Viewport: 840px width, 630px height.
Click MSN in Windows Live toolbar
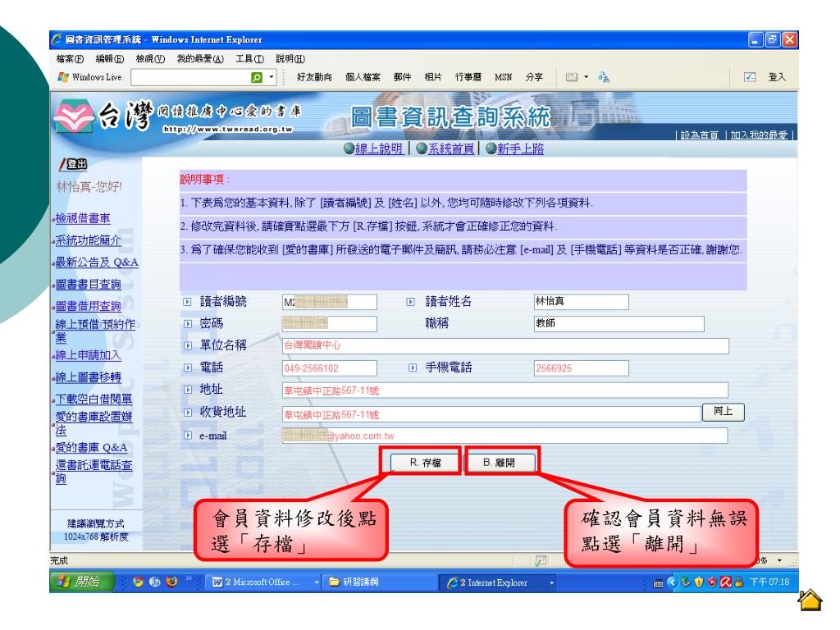pyautogui.click(x=503, y=77)
